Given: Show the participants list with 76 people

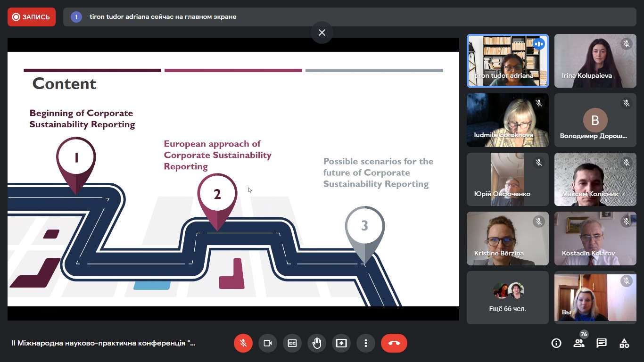Looking at the screenshot, I should tap(579, 343).
